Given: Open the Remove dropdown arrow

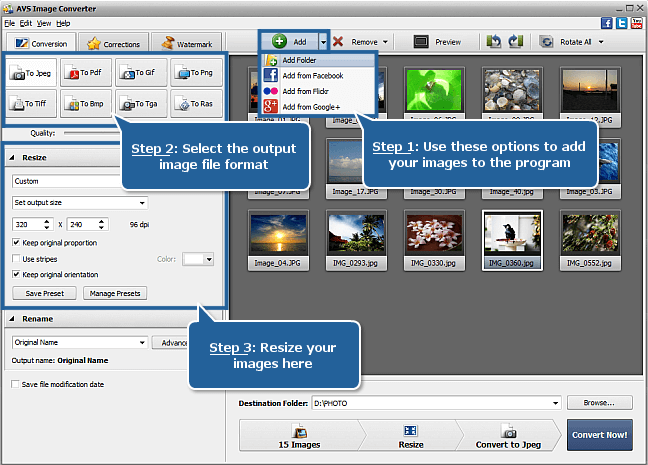Looking at the screenshot, I should click(385, 42).
